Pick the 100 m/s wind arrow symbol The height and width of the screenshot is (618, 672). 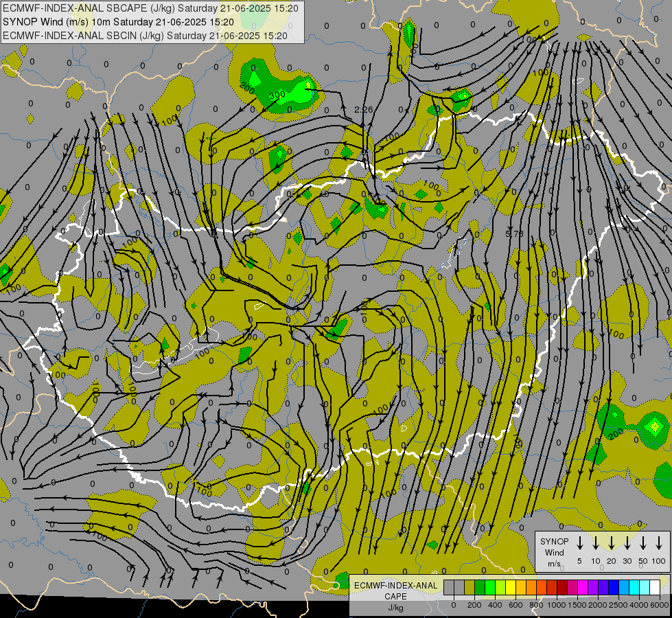tap(659, 542)
